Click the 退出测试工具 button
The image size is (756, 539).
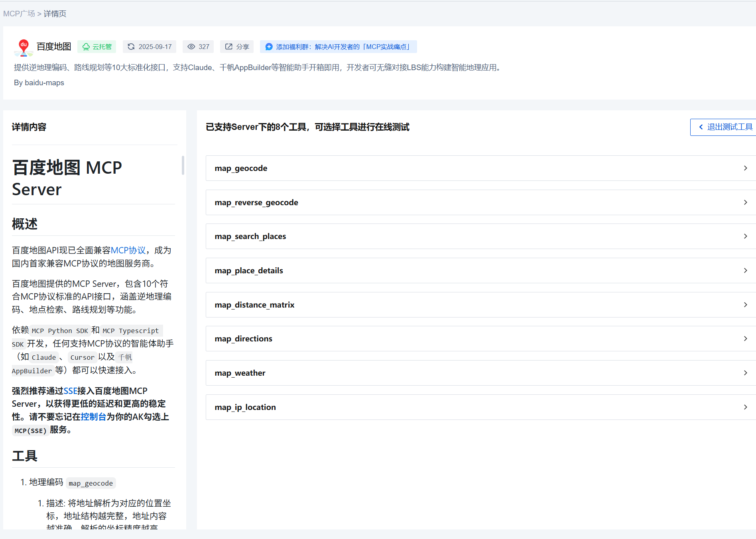(726, 127)
